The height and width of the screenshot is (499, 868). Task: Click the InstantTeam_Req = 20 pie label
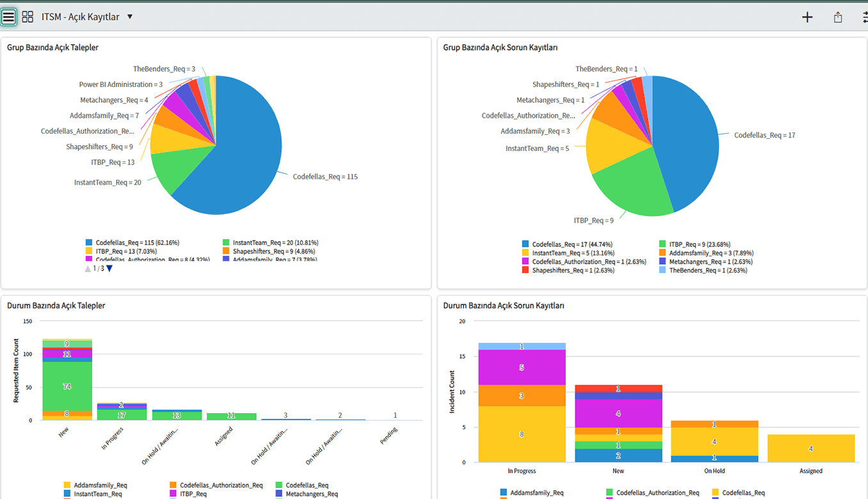[x=108, y=182]
